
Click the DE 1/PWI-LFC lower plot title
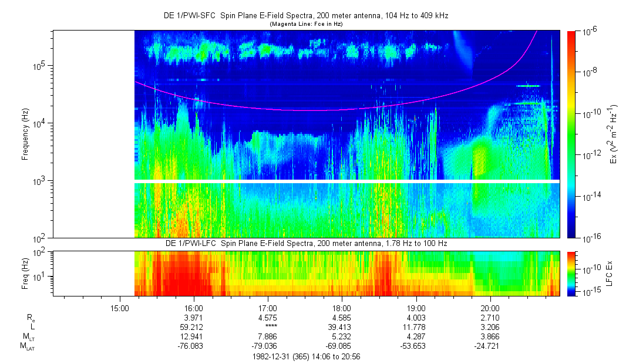coord(305,243)
